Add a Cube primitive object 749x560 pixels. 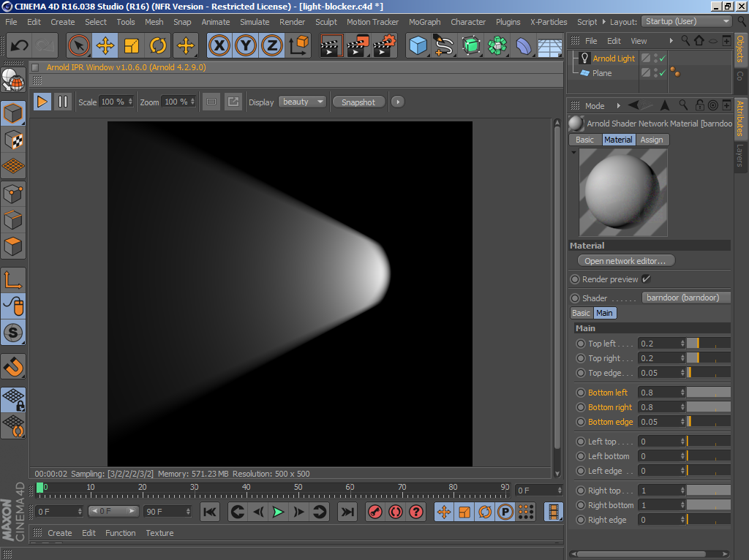pyautogui.click(x=418, y=46)
